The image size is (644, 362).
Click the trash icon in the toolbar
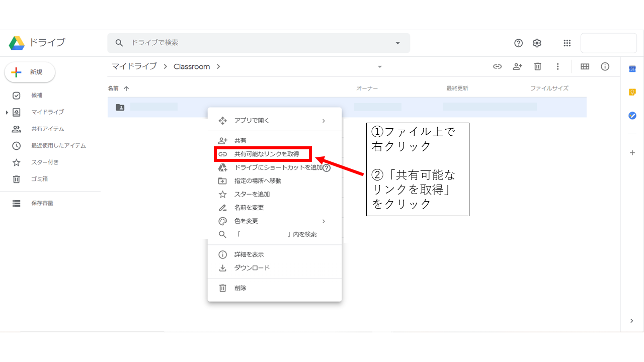(537, 66)
